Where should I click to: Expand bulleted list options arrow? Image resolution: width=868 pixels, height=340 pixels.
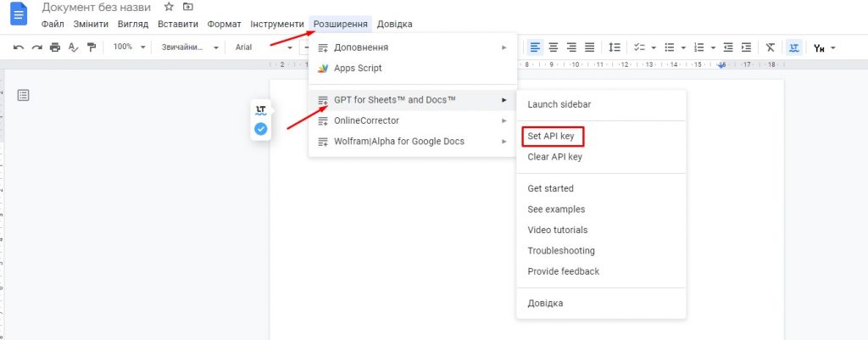tap(684, 47)
